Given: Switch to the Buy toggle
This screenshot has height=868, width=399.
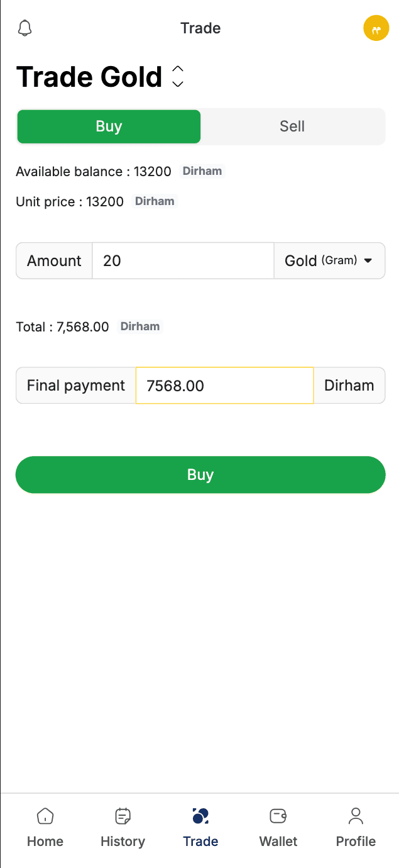Looking at the screenshot, I should point(109,126).
